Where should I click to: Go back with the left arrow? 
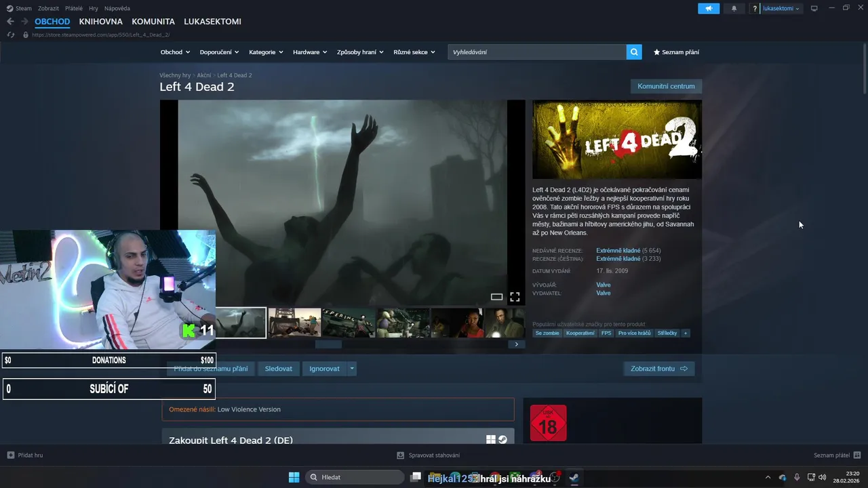click(x=10, y=22)
